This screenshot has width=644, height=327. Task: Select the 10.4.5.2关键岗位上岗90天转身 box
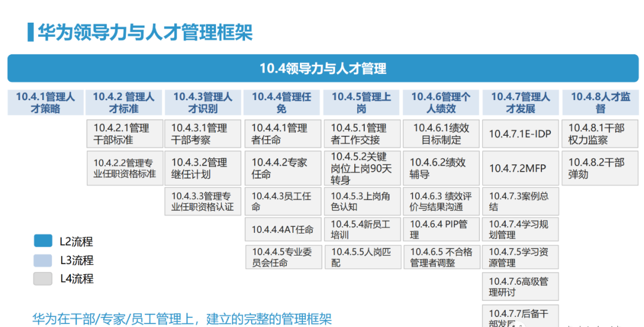coord(363,168)
